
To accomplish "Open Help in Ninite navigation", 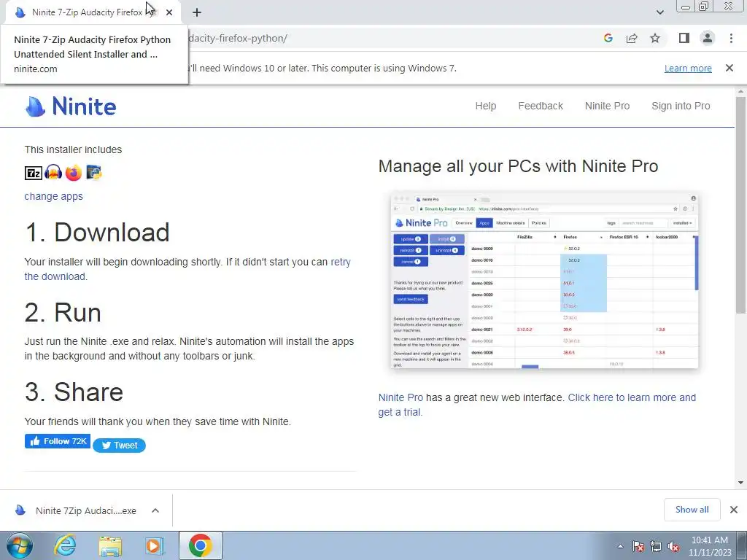I will click(x=485, y=106).
